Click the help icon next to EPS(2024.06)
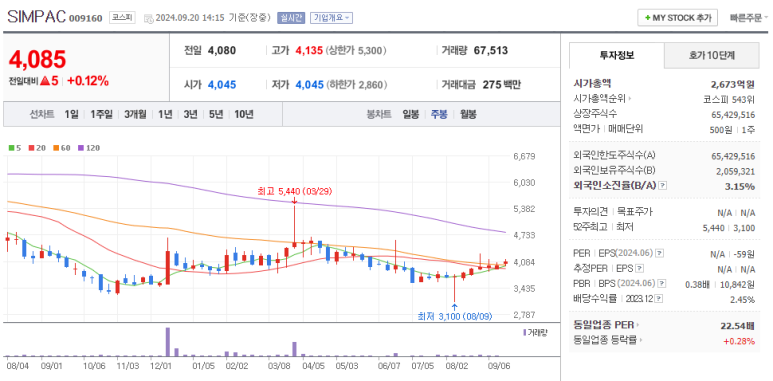773x381 pixels. click(x=659, y=253)
